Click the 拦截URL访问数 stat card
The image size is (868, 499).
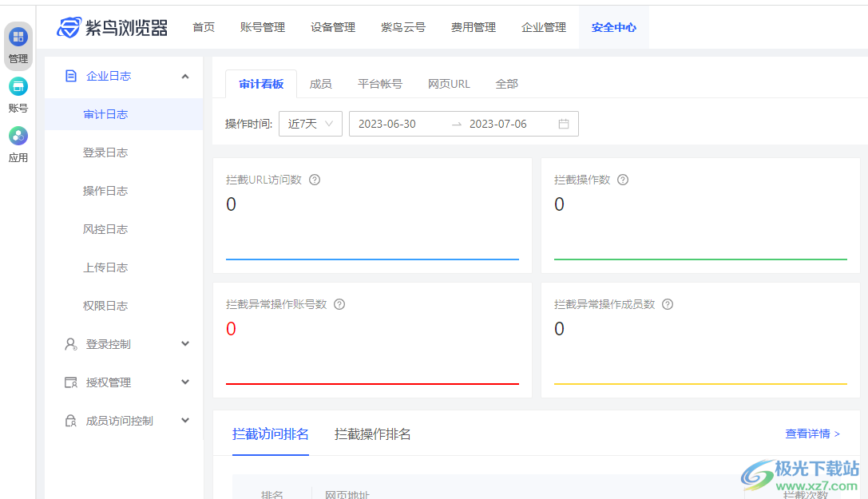(x=372, y=216)
